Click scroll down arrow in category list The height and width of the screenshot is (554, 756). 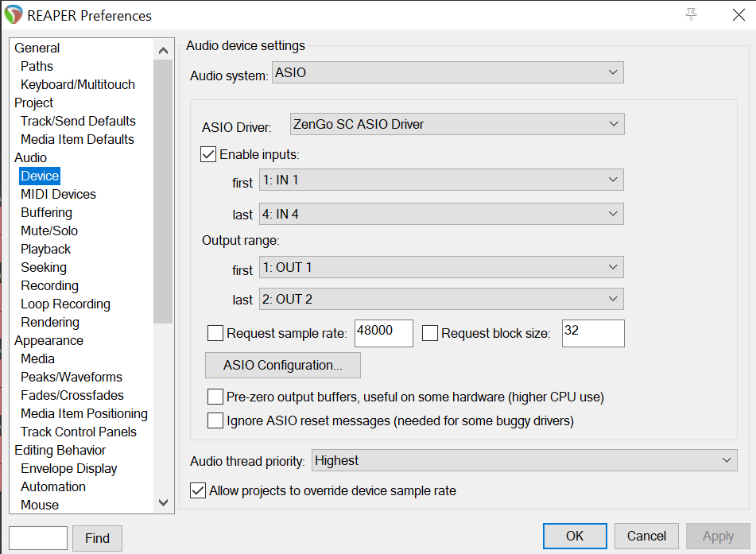point(164,503)
